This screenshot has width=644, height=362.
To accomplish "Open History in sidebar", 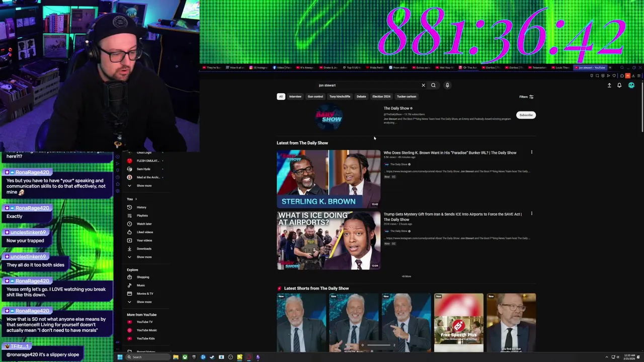I will click(141, 207).
